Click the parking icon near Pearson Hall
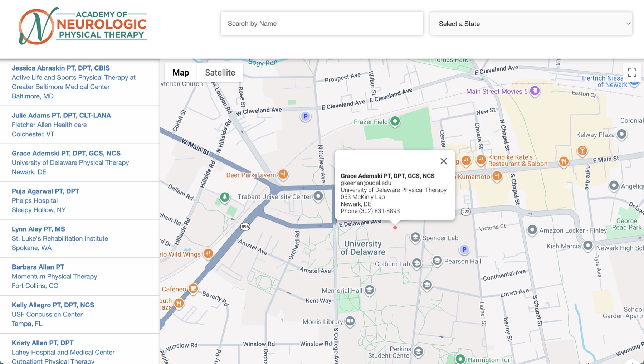 pos(464,249)
